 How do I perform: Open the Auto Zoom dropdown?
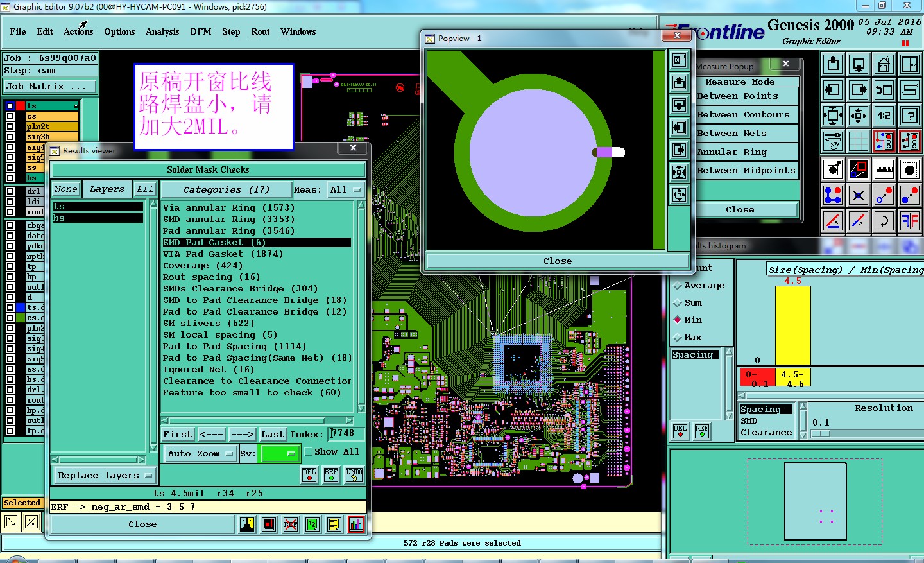click(x=200, y=453)
